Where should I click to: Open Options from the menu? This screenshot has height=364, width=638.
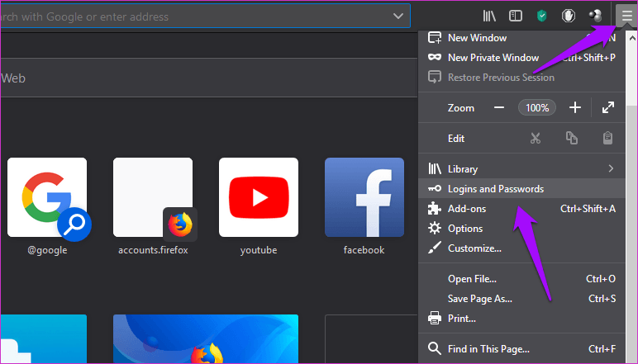coord(521,229)
